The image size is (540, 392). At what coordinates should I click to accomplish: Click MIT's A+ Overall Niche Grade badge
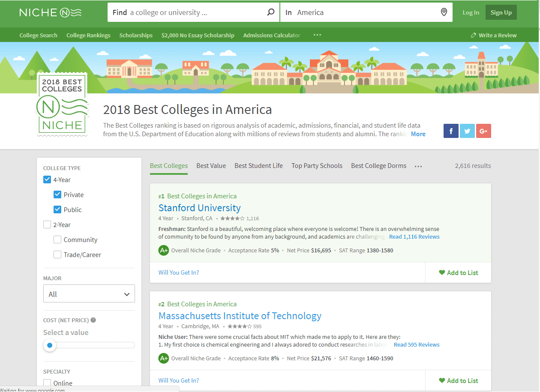coord(164,358)
